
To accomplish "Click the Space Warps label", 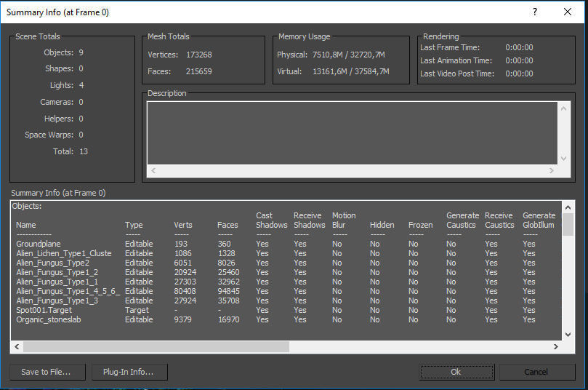I will click(49, 135).
